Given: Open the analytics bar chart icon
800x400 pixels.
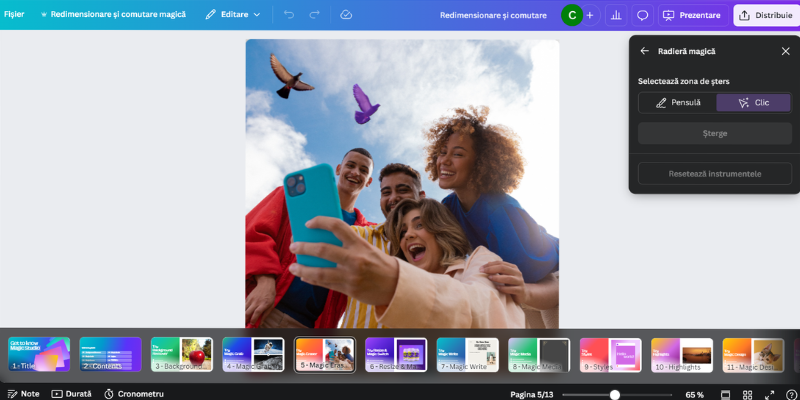Looking at the screenshot, I should pyautogui.click(x=616, y=15).
